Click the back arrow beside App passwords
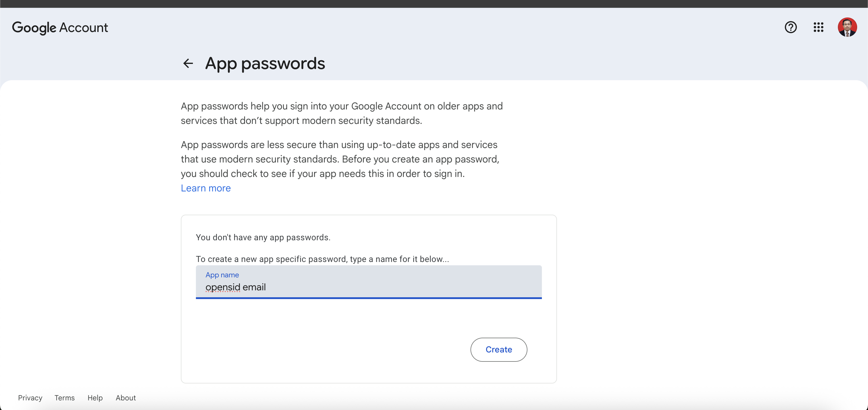Screen dimensions: 868x410 [188, 63]
